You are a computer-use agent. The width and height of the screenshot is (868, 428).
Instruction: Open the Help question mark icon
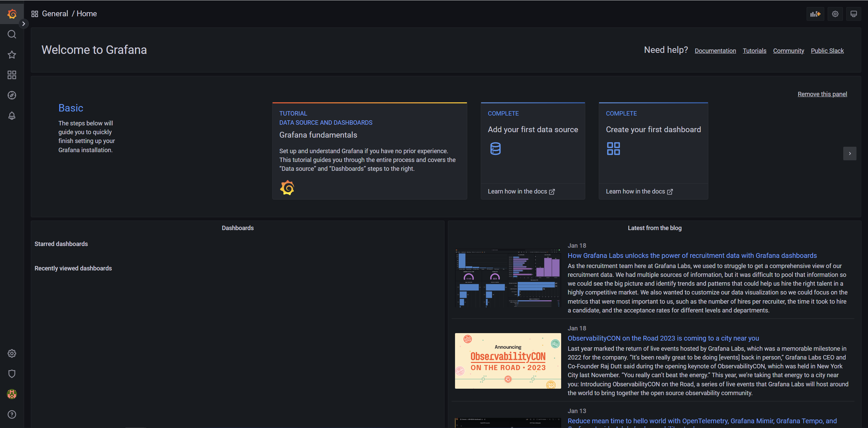(12, 414)
